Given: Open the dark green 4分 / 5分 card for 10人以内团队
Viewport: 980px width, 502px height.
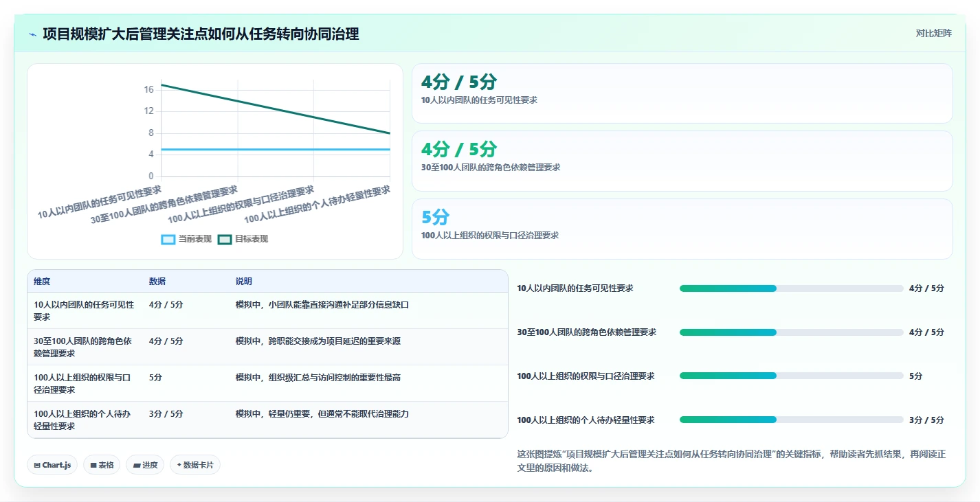Looking at the screenshot, I should click(682, 93).
